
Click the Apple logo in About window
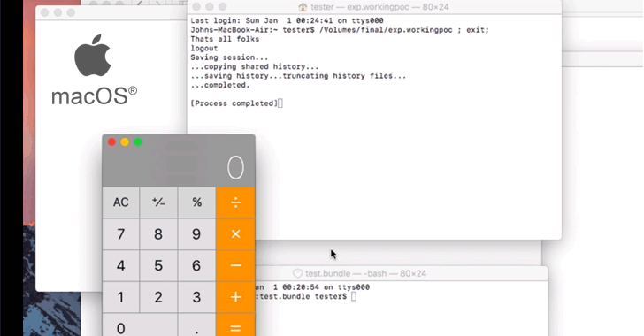(92, 56)
